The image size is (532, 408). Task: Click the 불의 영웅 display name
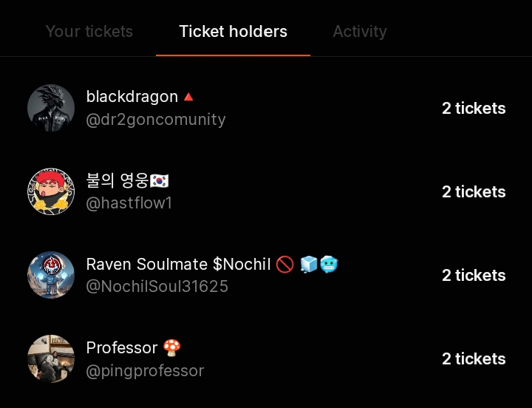pos(117,180)
